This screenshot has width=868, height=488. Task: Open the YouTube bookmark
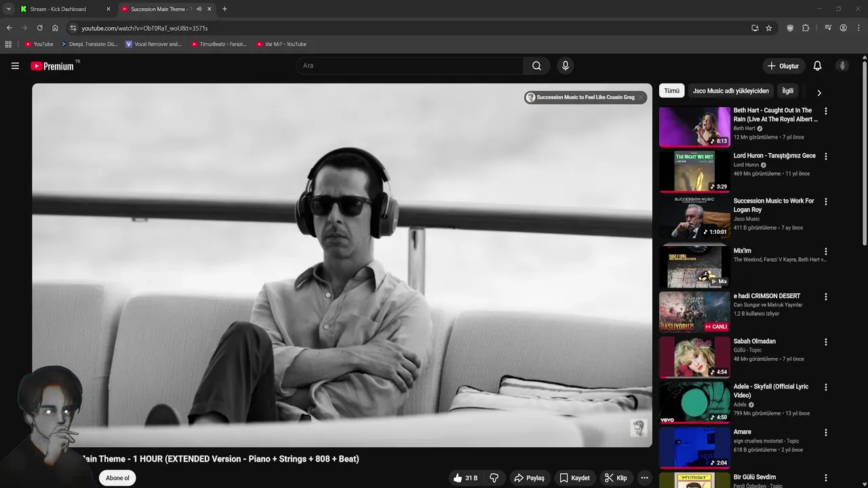[x=39, y=44]
